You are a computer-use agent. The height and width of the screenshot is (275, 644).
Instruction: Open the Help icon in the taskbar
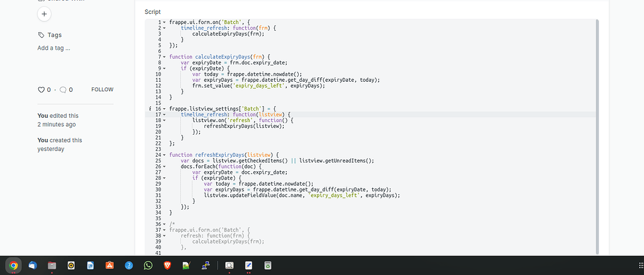[128, 266]
